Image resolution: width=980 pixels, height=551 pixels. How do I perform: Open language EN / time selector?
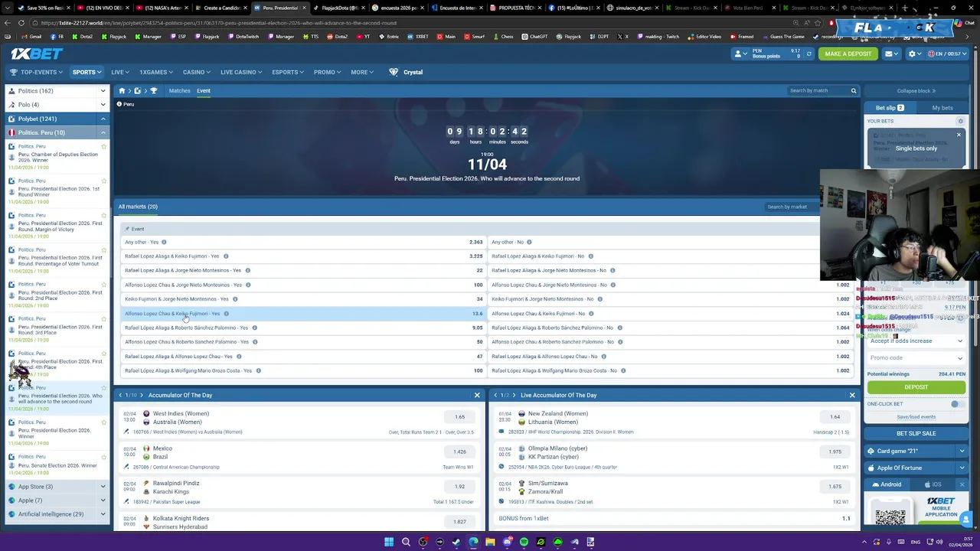coord(946,54)
